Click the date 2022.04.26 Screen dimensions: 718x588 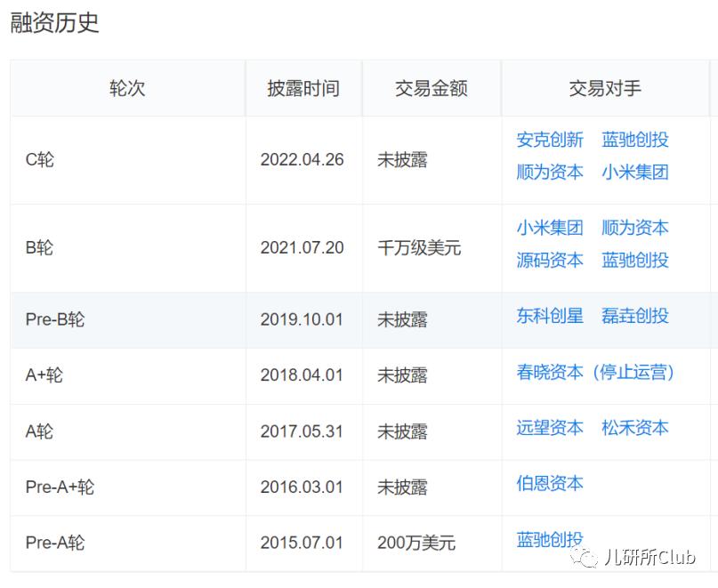point(303,160)
